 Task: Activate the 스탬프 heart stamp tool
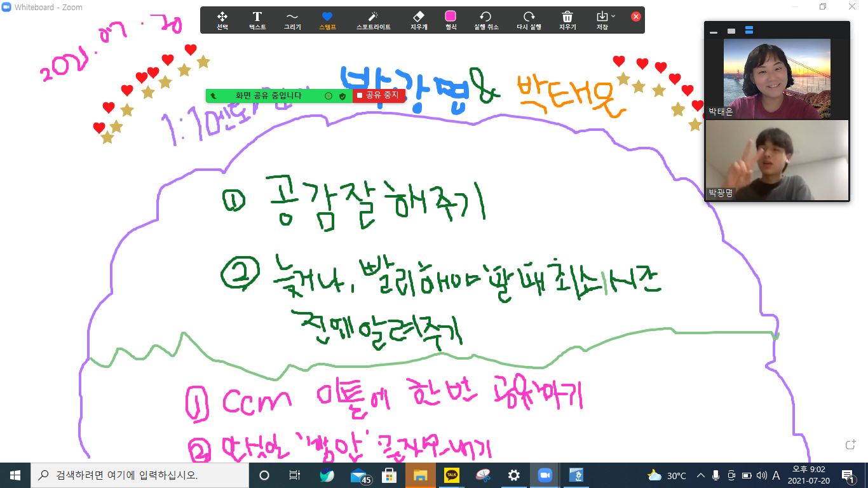click(327, 19)
